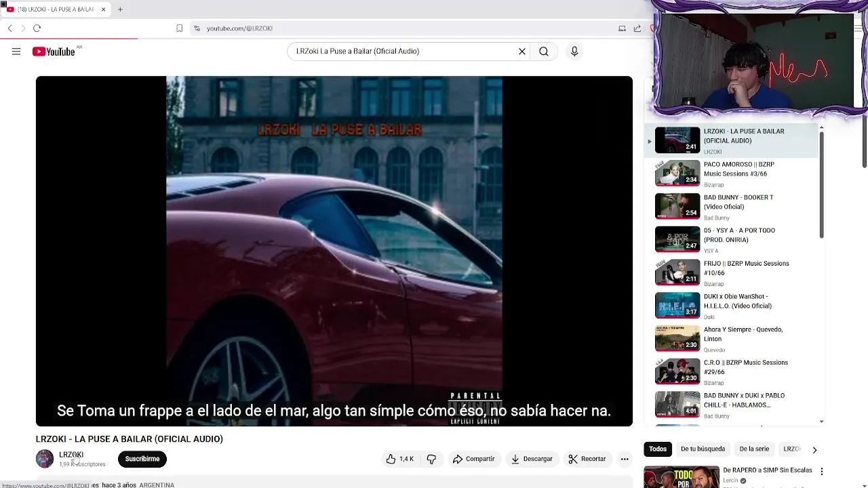868x488 pixels.
Task: Clip the video using Recortar
Action: pos(587,459)
